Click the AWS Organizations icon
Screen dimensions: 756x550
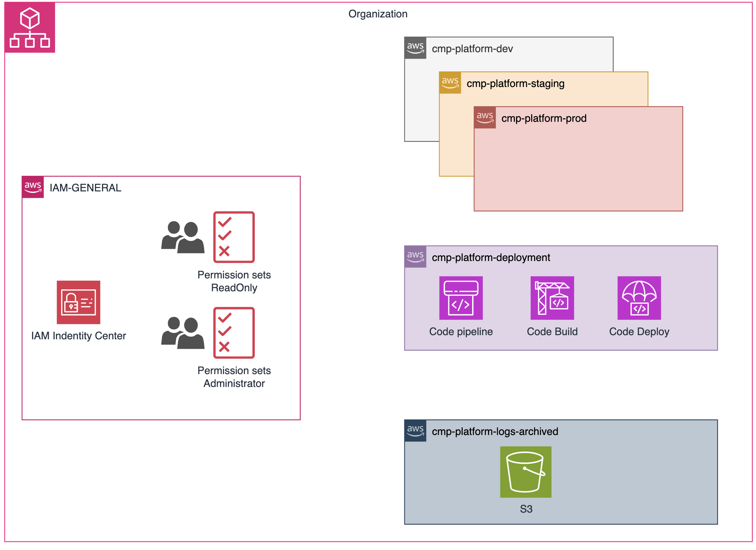(30, 28)
